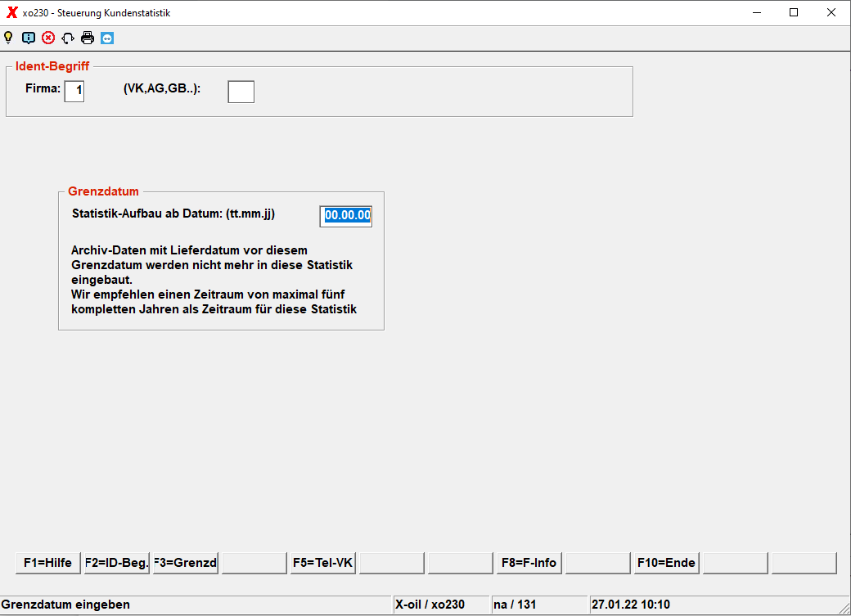Minimize the xo230 window
The width and height of the screenshot is (851, 616).
point(757,12)
